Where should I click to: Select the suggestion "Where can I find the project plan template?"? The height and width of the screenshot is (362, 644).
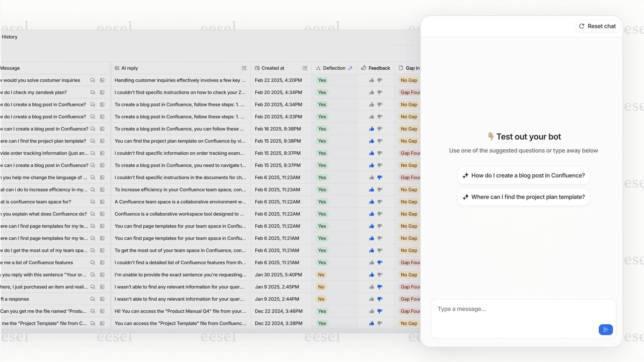point(523,197)
